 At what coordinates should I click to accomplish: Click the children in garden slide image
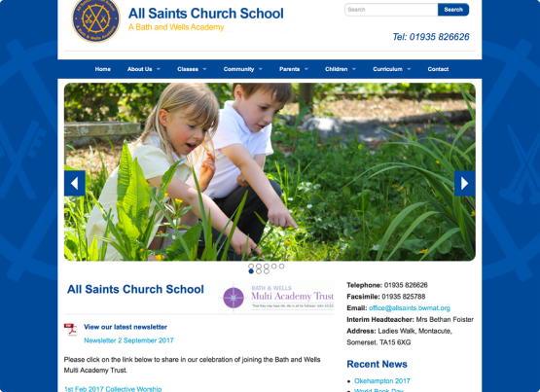tap(270, 172)
